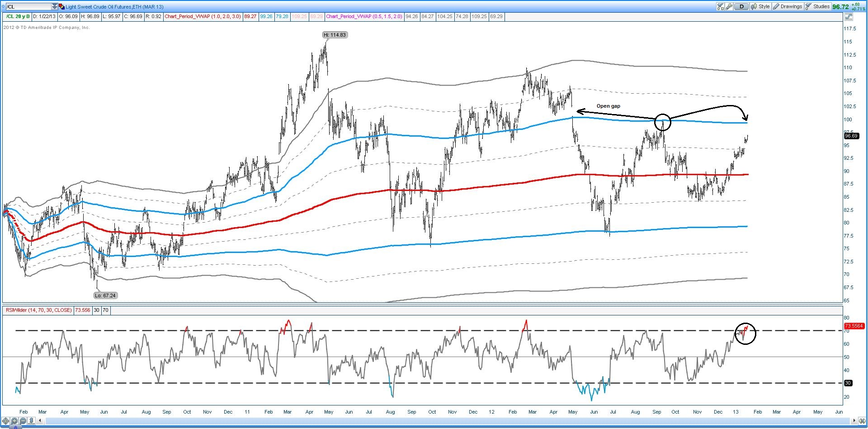Open the symbol linking color squares icon

pyautogui.click(x=61, y=7)
